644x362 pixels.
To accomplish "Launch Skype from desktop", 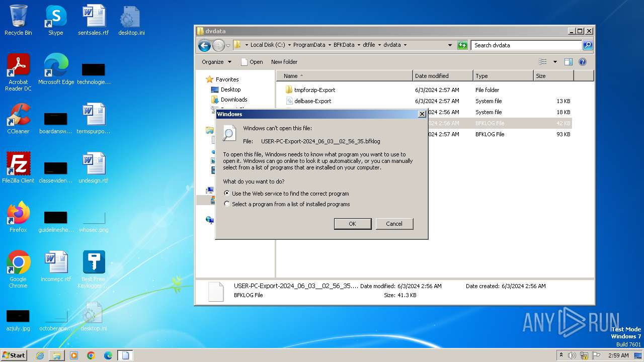I will pyautogui.click(x=56, y=20).
